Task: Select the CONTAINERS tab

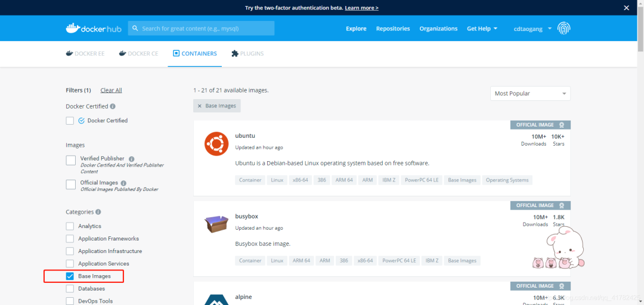Action: [x=194, y=54]
